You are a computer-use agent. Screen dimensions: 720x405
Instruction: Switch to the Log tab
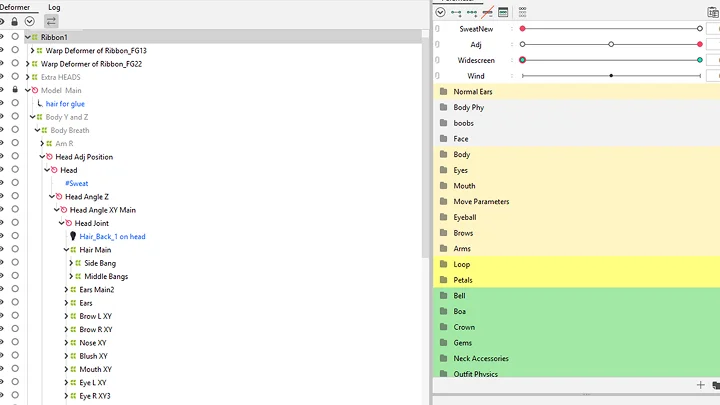54,7
